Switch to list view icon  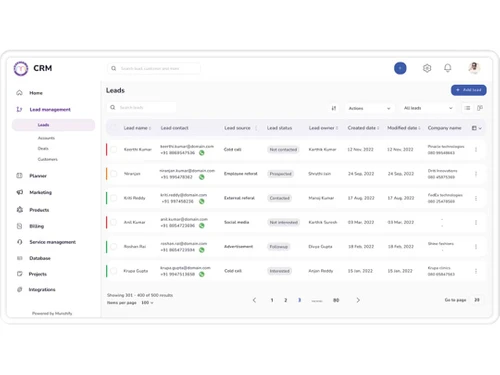pyautogui.click(x=467, y=108)
